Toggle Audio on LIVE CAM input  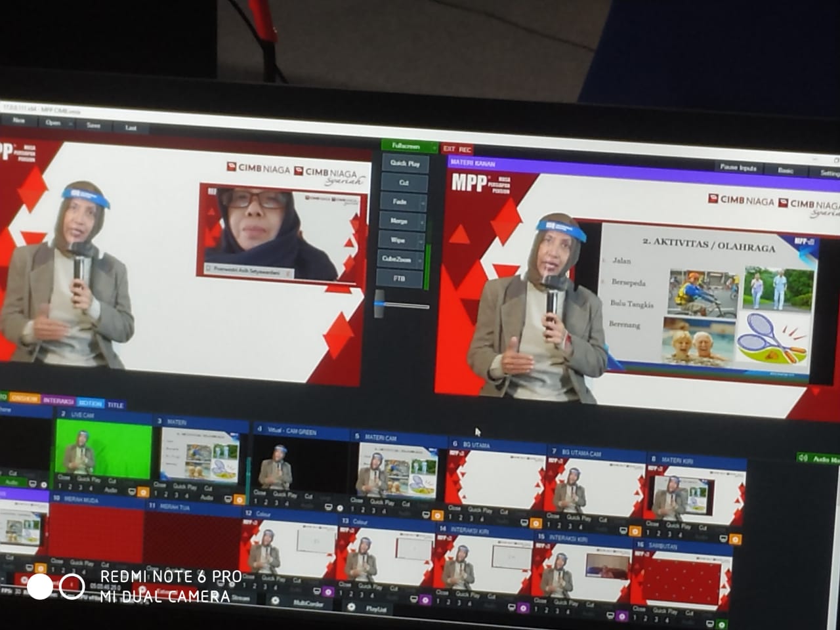point(112,490)
